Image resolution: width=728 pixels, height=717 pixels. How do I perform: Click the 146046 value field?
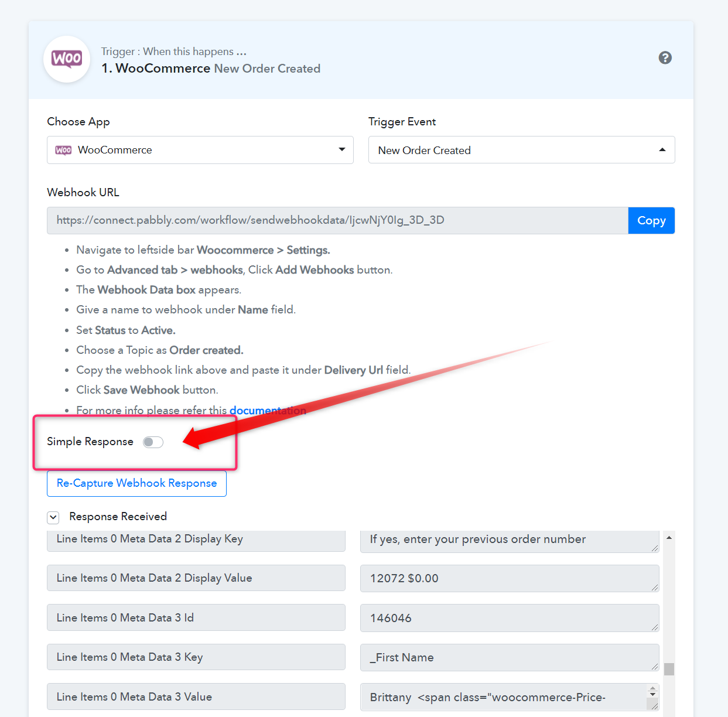510,618
